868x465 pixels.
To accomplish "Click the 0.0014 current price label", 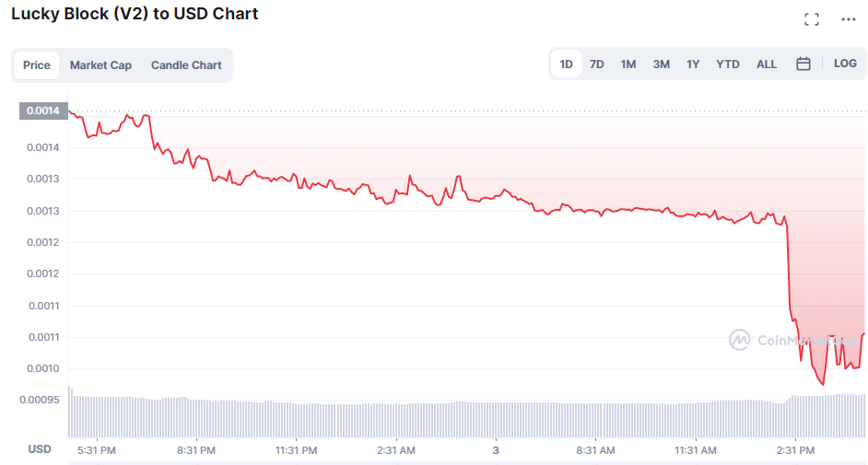I will coord(42,111).
